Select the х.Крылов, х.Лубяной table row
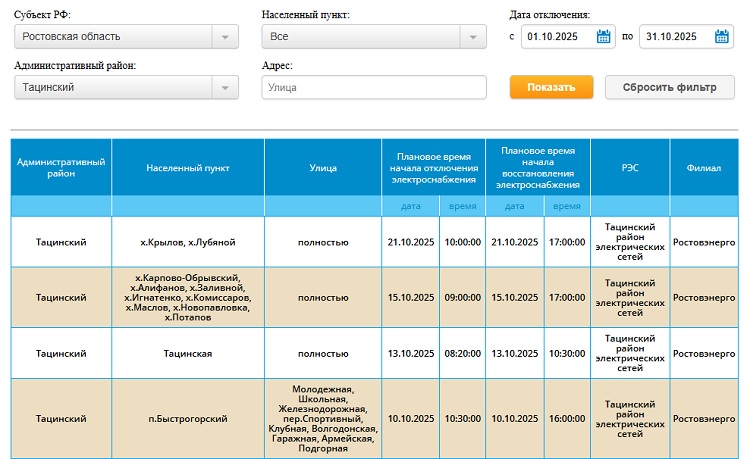Image resolution: width=750 pixels, height=459 pixels. [x=188, y=242]
